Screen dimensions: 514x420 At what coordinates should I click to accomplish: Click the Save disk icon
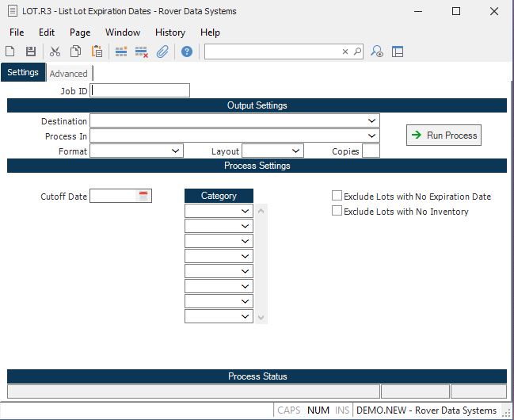click(x=30, y=52)
